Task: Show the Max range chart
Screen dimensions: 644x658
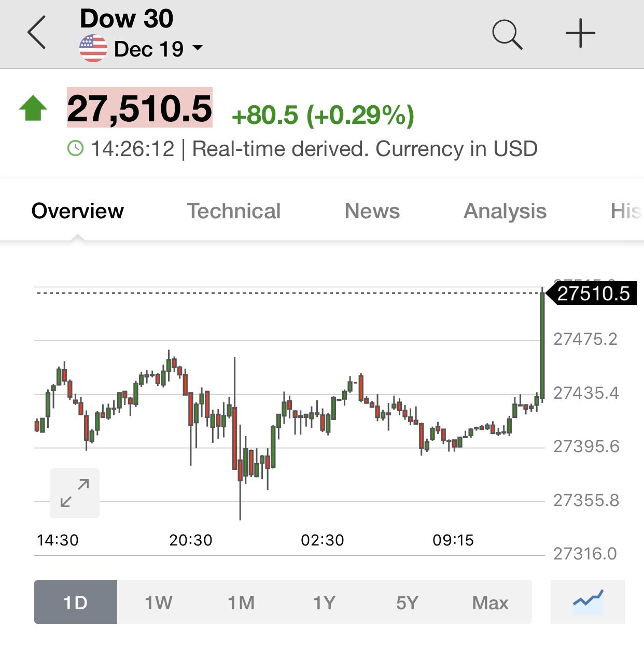Action: 491,602
